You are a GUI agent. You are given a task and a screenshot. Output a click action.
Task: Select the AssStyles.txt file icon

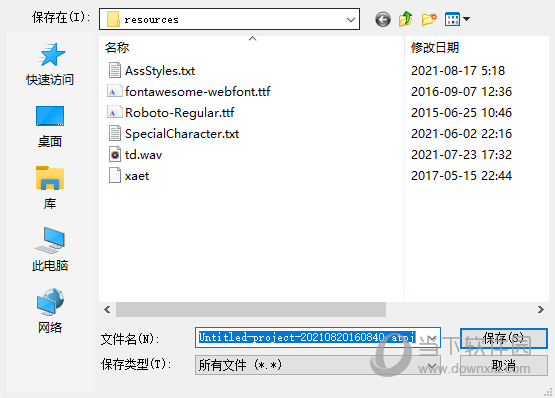[x=115, y=70]
